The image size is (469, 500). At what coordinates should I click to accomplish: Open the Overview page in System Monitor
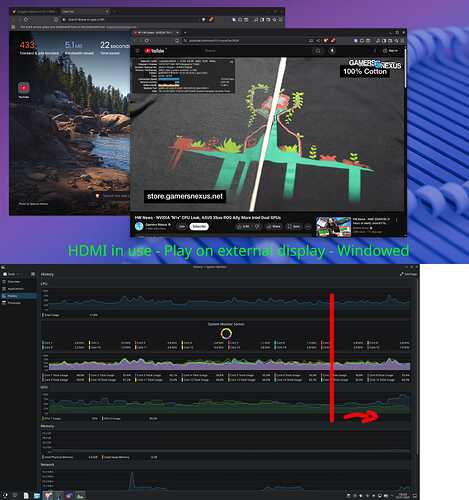click(x=18, y=282)
